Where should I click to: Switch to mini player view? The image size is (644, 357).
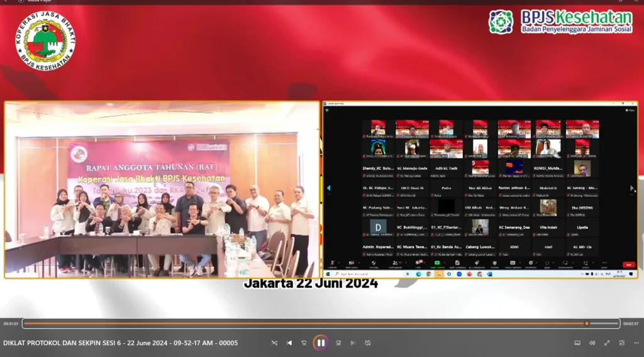tap(622, 343)
